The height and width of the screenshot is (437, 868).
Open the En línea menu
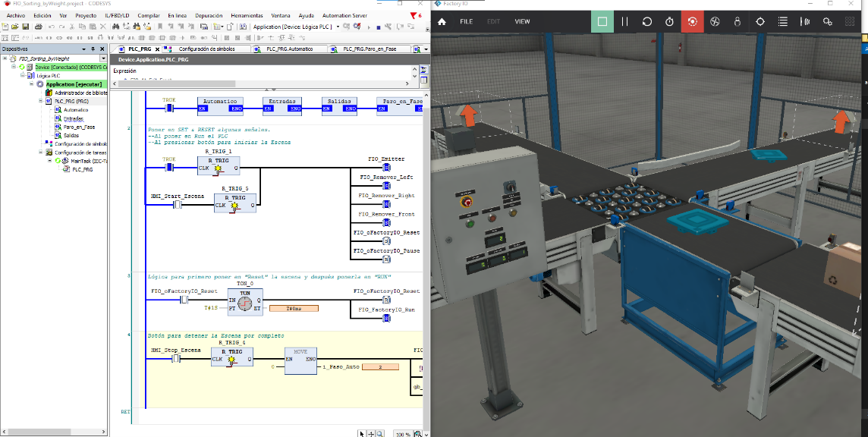[177, 15]
